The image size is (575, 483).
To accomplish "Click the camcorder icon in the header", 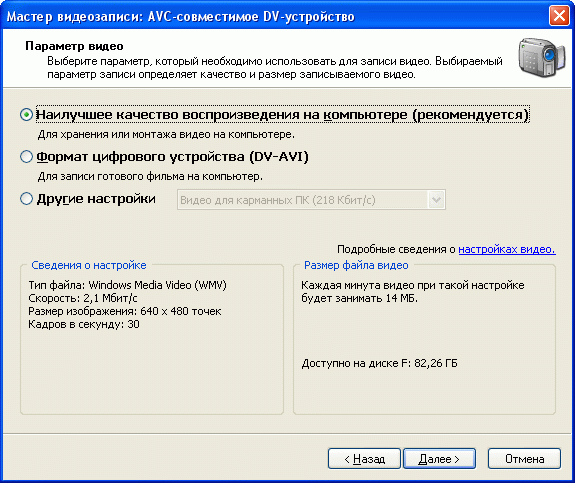I will click(x=542, y=57).
